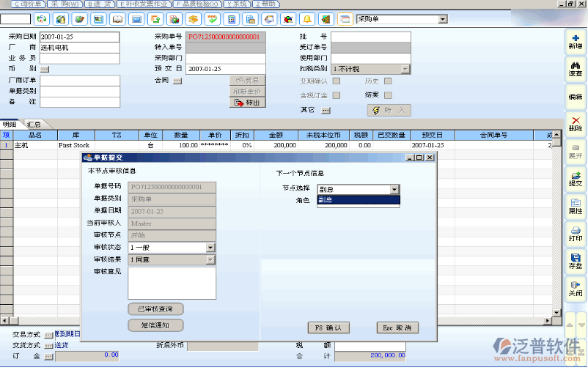
Task: Click the 打印 (Print) sidebar icon
Action: pos(576,233)
